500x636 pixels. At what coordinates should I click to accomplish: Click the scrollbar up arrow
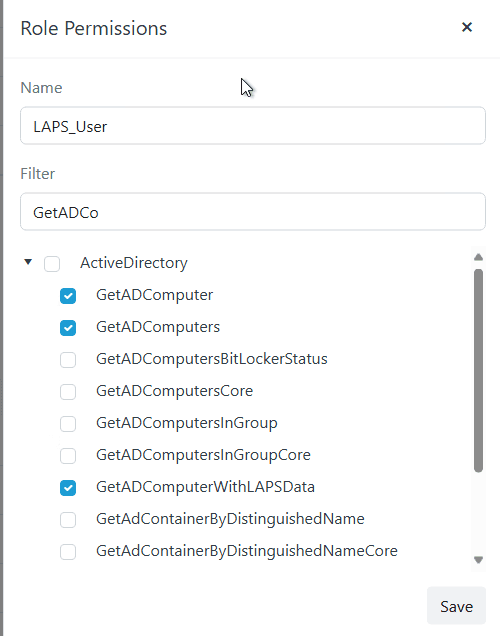[479, 257]
